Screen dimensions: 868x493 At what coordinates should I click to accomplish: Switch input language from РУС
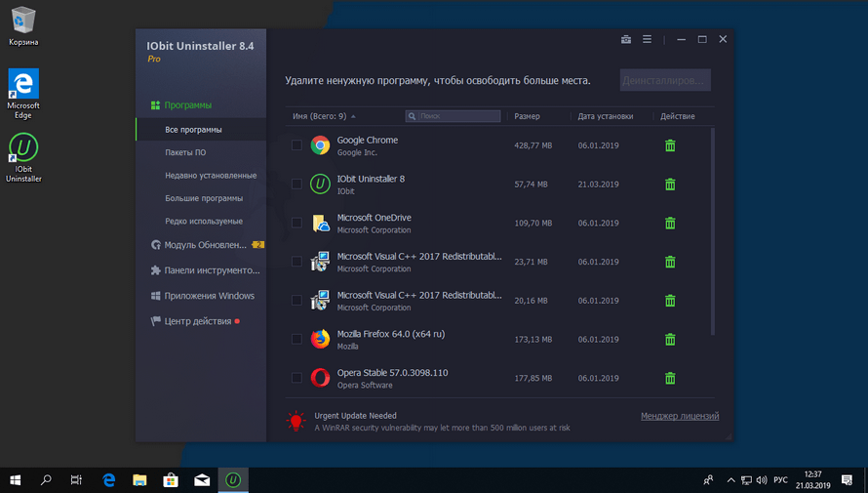(x=780, y=480)
